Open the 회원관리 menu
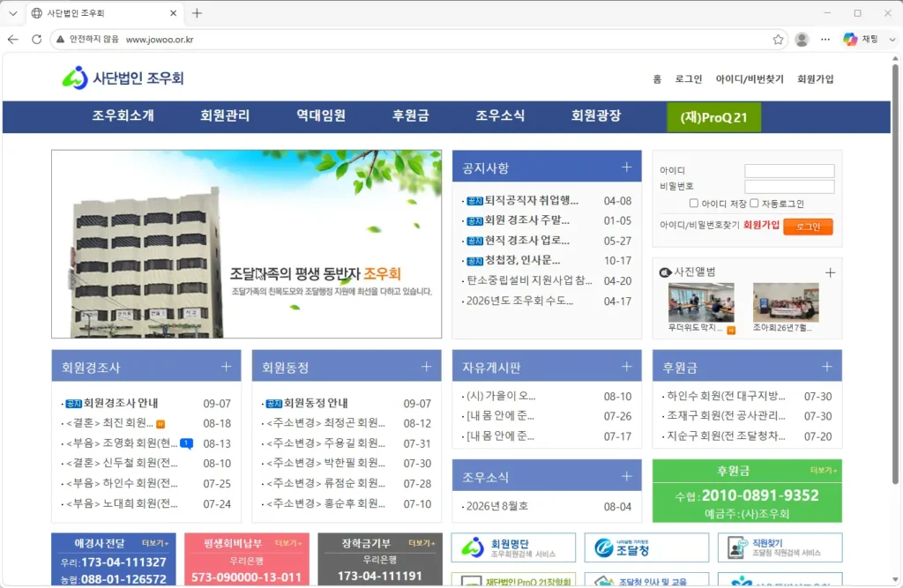The image size is (903, 588). (225, 115)
